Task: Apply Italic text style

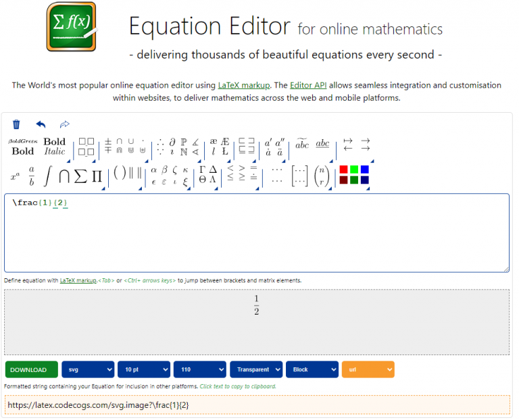Action: tap(55, 151)
